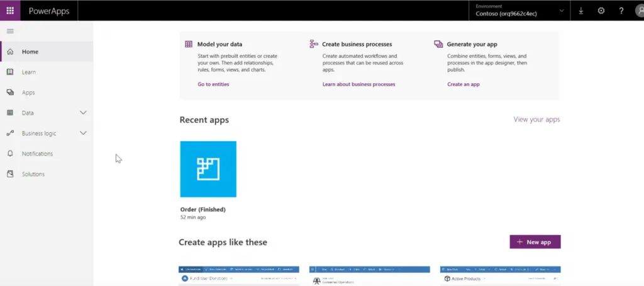Click the Data table icon
This screenshot has height=286, width=644.
[x=10, y=113]
